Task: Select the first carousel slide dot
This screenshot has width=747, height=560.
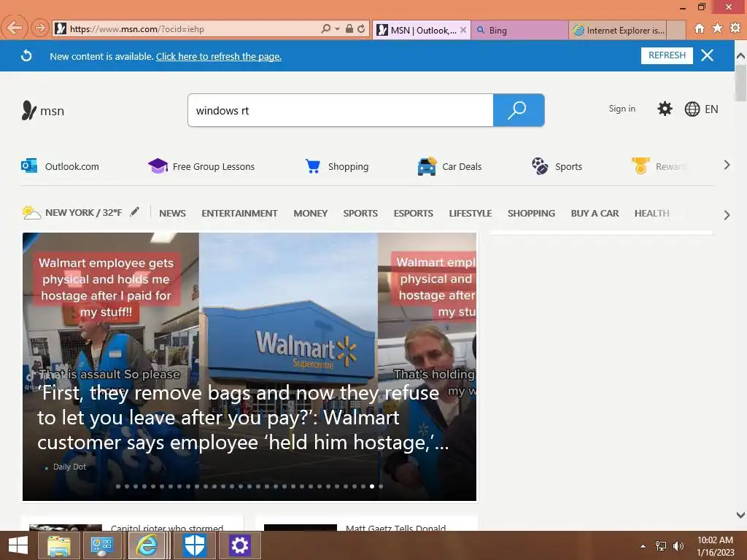Action: [x=118, y=486]
